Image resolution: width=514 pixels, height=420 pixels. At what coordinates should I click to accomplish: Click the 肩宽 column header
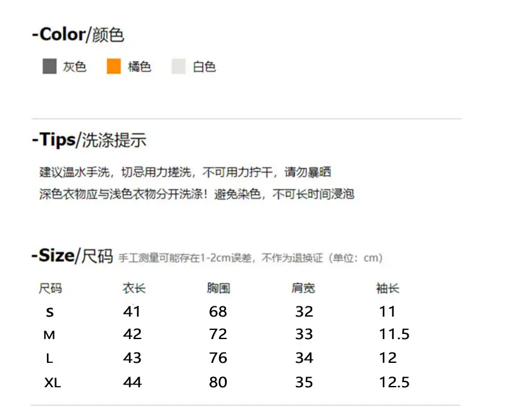[x=303, y=288]
